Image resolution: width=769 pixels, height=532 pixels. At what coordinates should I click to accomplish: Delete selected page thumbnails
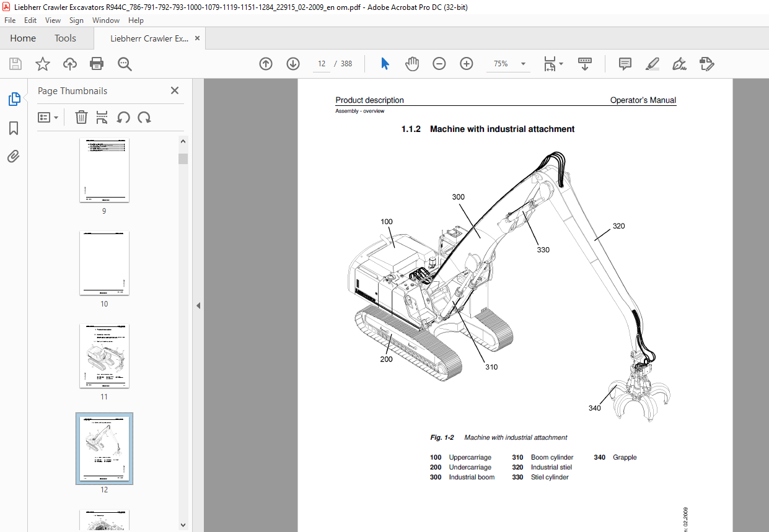tap(81, 117)
